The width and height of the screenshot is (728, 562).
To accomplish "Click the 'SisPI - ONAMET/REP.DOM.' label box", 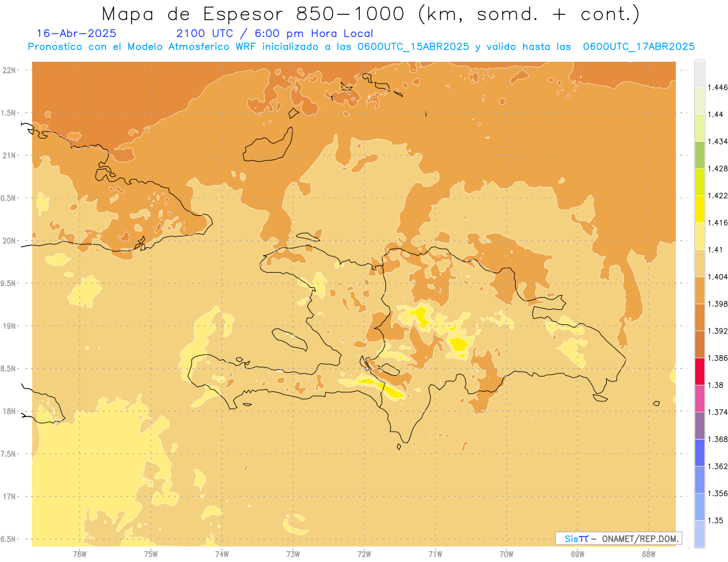I will pyautogui.click(x=619, y=538).
